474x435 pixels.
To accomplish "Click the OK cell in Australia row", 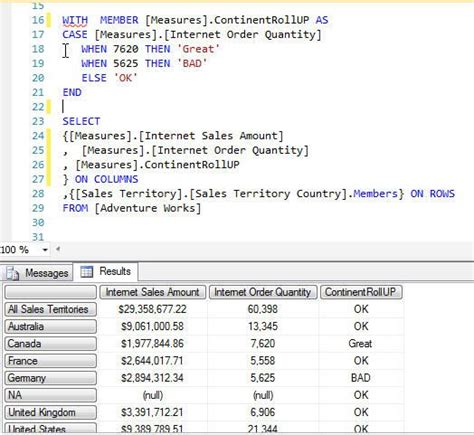I will pos(361,326).
